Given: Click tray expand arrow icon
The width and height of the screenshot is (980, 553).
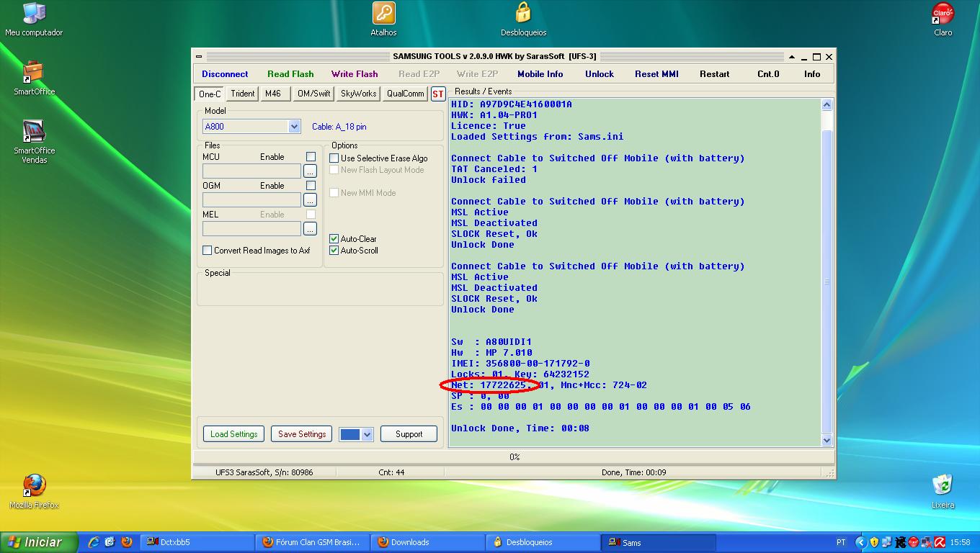Looking at the screenshot, I should point(860,542).
